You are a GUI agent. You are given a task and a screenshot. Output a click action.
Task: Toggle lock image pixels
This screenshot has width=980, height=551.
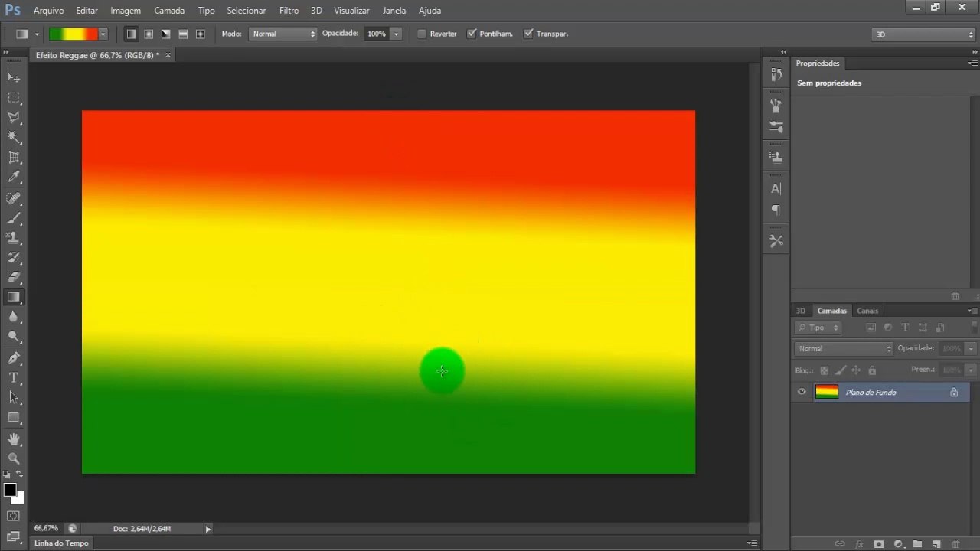[841, 370]
